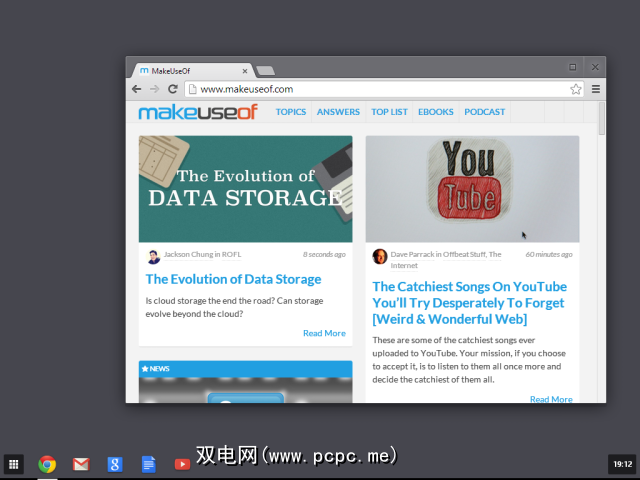Open The Catchiest Songs On YouTube headline
640x480 pixels.
469,303
